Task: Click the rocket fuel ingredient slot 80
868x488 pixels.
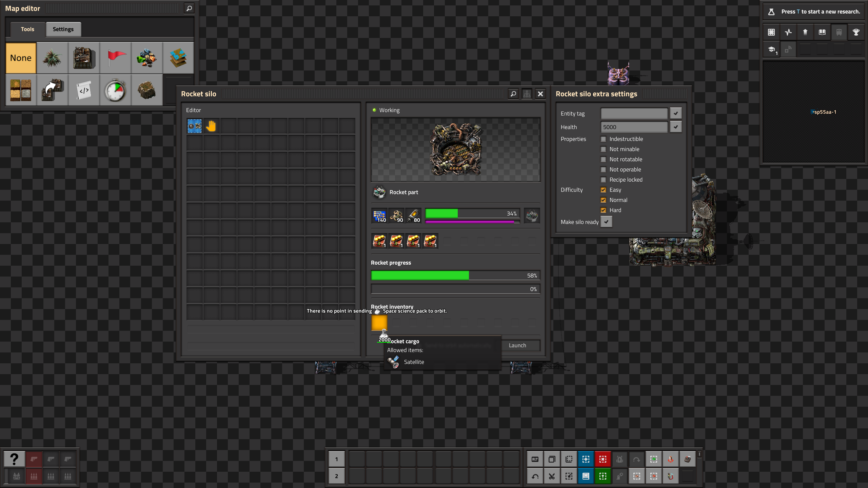Action: coord(413,216)
